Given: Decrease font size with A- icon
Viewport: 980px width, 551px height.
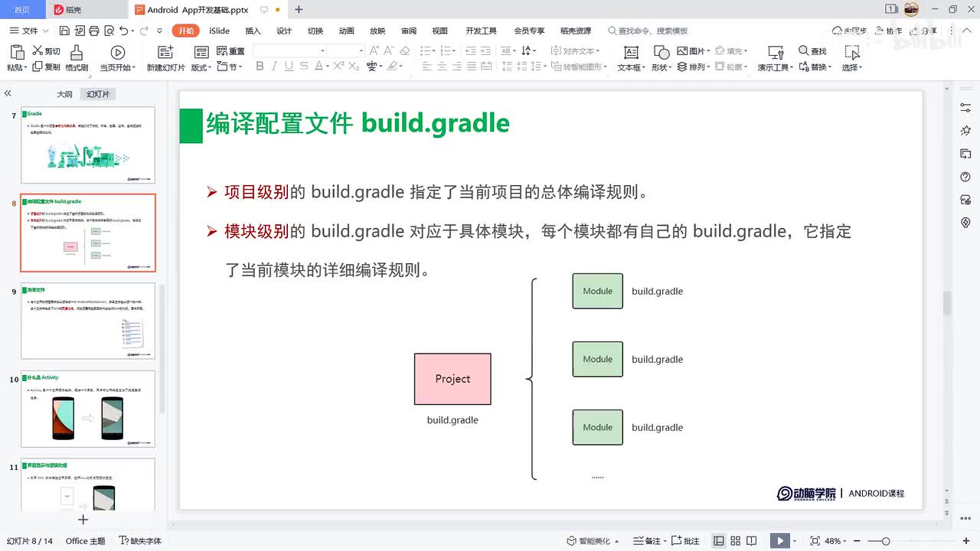Looking at the screenshot, I should (390, 51).
